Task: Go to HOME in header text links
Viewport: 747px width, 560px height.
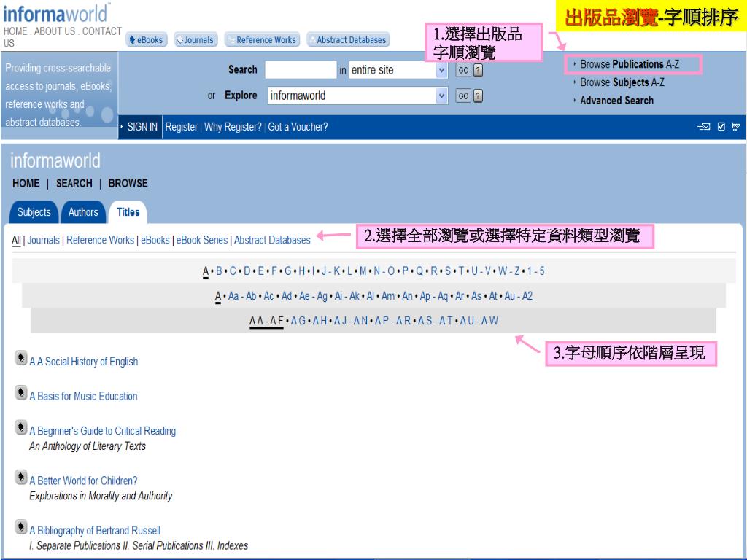Action: point(16,31)
